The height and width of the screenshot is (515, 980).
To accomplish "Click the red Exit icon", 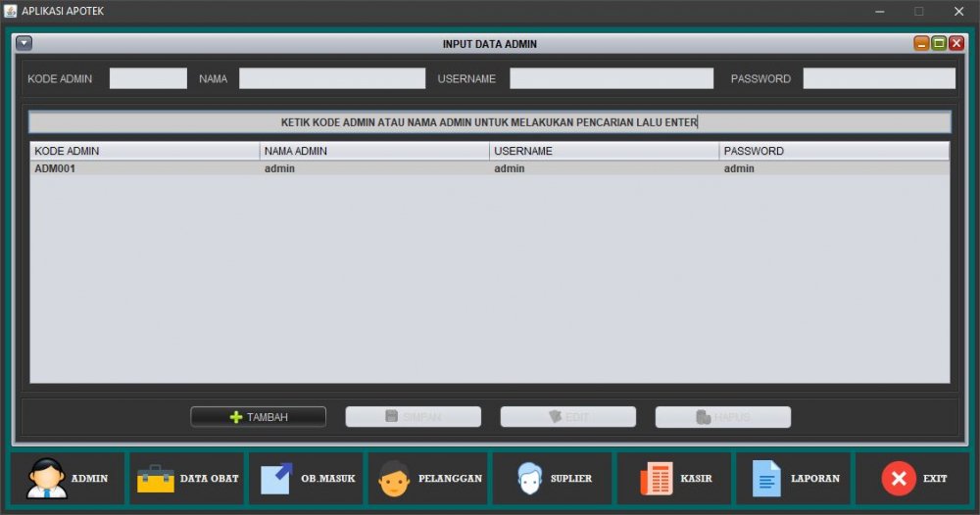I will click(x=898, y=479).
